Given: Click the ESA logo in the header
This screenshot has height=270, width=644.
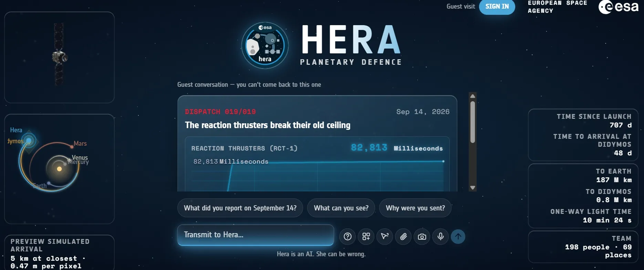Looking at the screenshot, I should click(x=619, y=7).
